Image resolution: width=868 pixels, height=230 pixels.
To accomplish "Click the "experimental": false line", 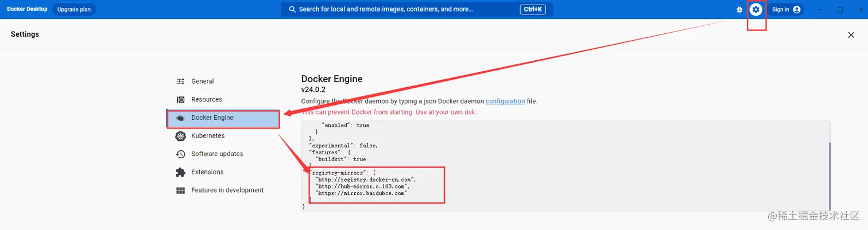I will coord(343,146).
